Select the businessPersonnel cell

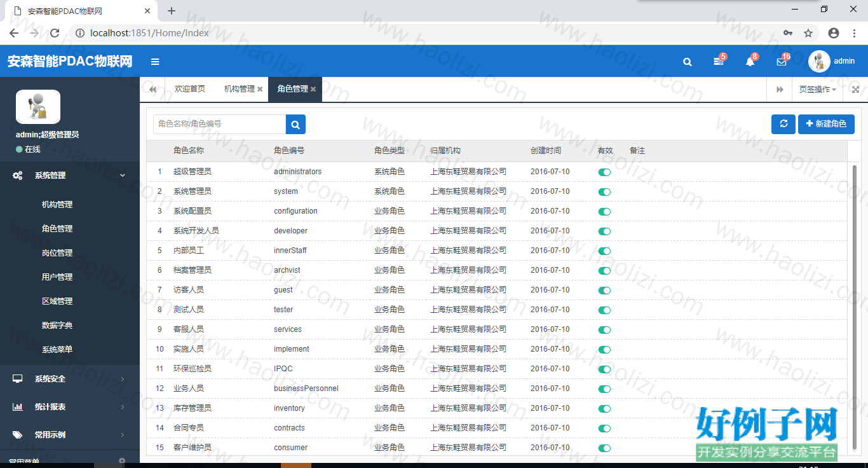(306, 389)
